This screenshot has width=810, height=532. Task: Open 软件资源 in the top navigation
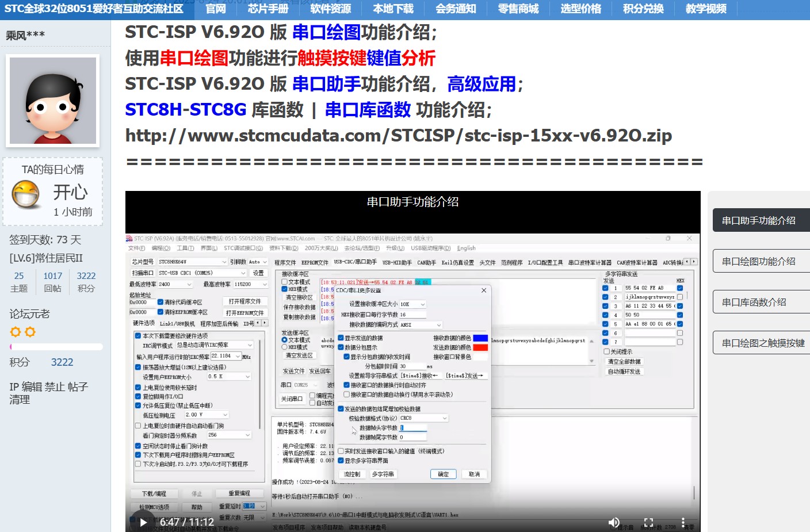tap(331, 9)
